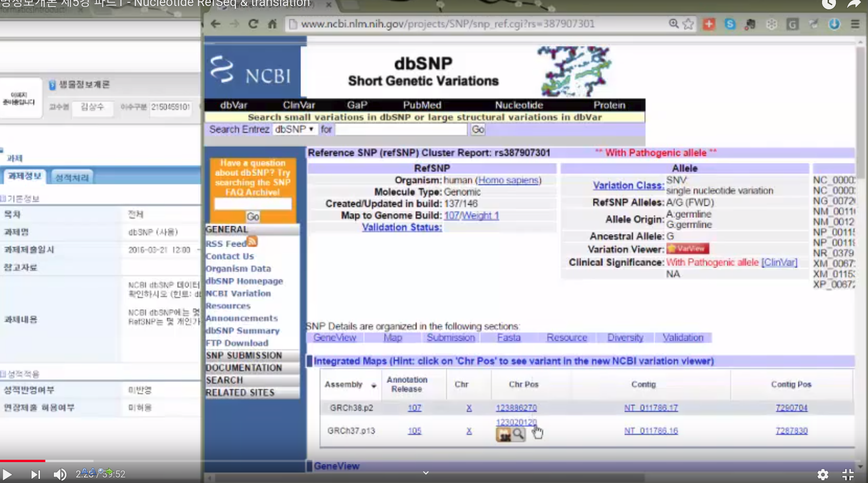This screenshot has height=483, width=868.
Task: Jump to the Submission section
Action: [x=451, y=338]
